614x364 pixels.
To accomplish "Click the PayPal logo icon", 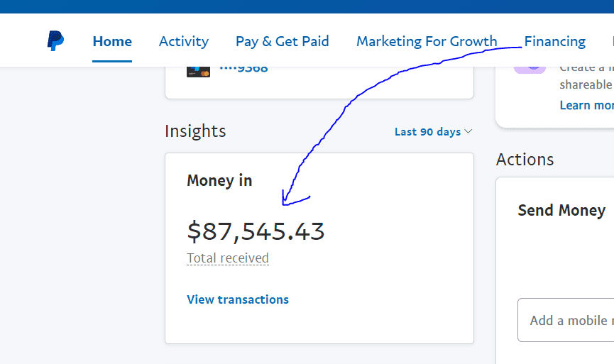I will pyautogui.click(x=55, y=40).
